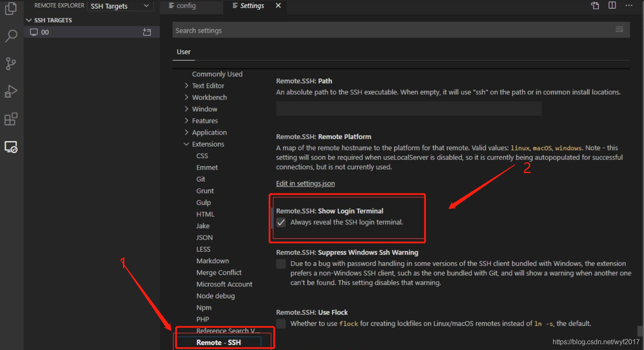Viewport: 644px width, 350px height.
Task: Select Merge Conflict extension settings
Action: [219, 272]
